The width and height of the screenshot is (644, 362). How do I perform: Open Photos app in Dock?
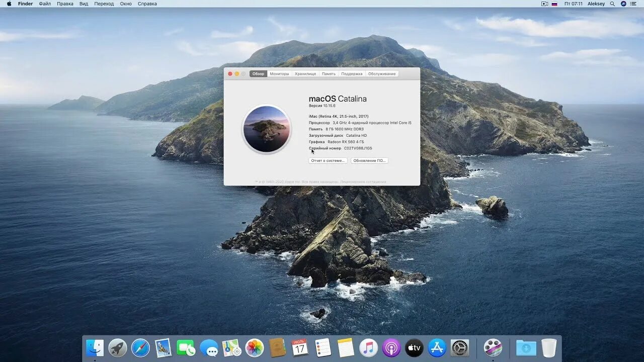click(255, 347)
